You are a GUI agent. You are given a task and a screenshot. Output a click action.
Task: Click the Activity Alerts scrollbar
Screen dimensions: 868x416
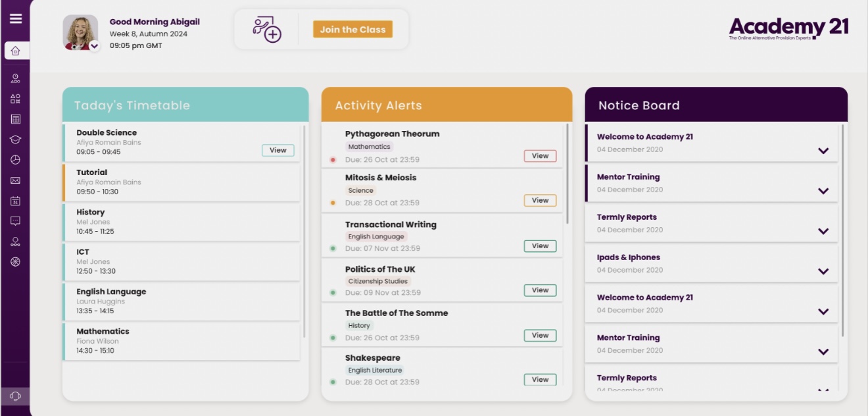[567, 174]
